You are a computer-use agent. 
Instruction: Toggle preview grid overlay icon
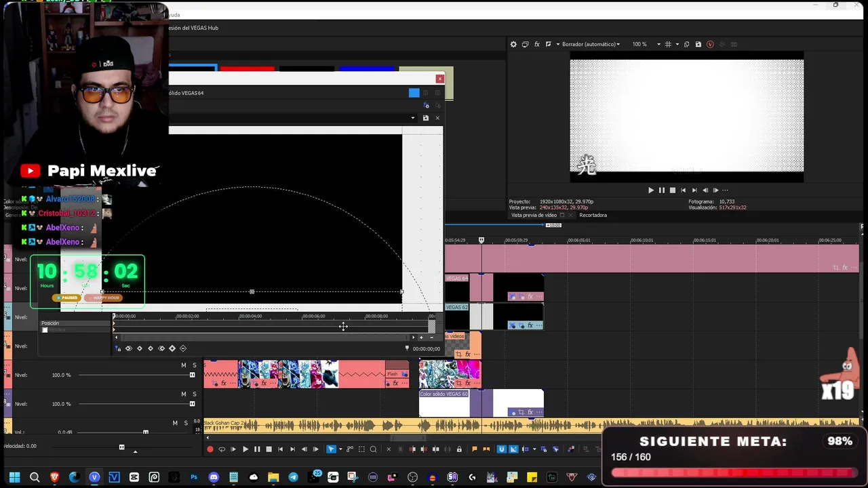(x=668, y=44)
